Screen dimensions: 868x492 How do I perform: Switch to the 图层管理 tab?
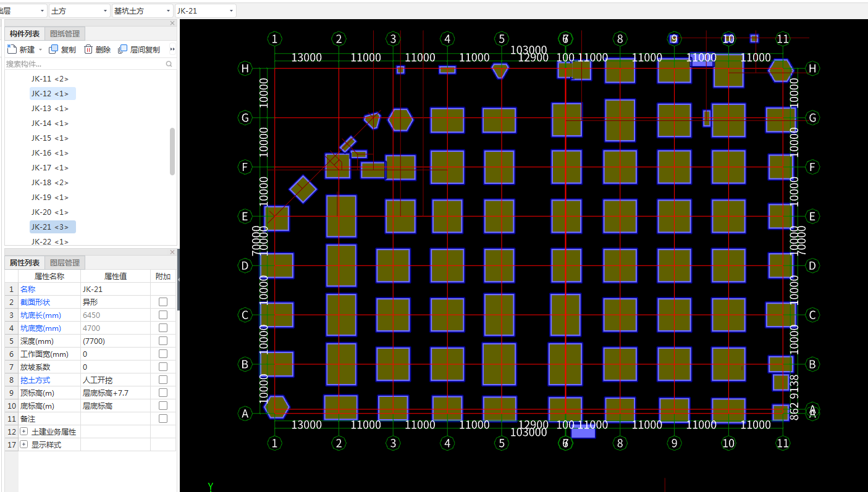(65, 263)
